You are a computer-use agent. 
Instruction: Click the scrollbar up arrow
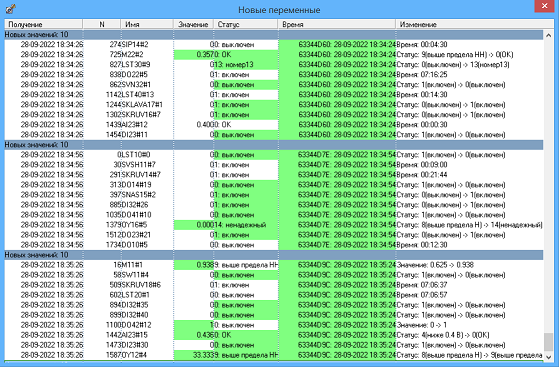(x=548, y=35)
